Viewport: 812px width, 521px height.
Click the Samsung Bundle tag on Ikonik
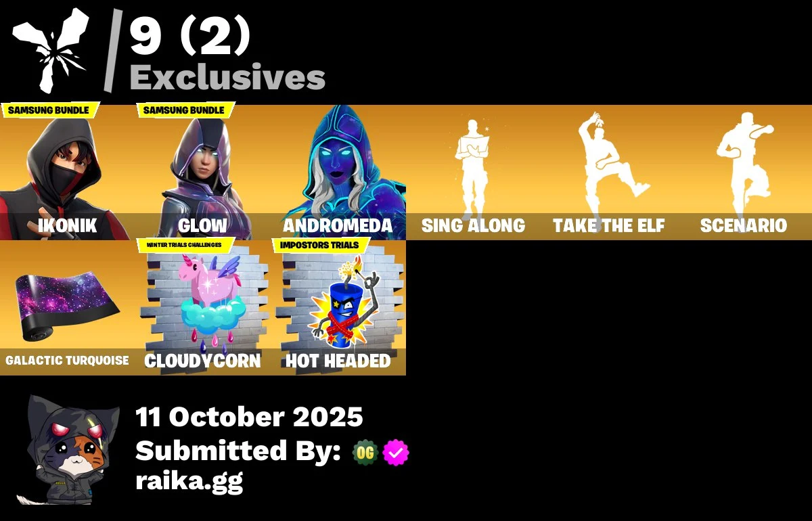50,110
